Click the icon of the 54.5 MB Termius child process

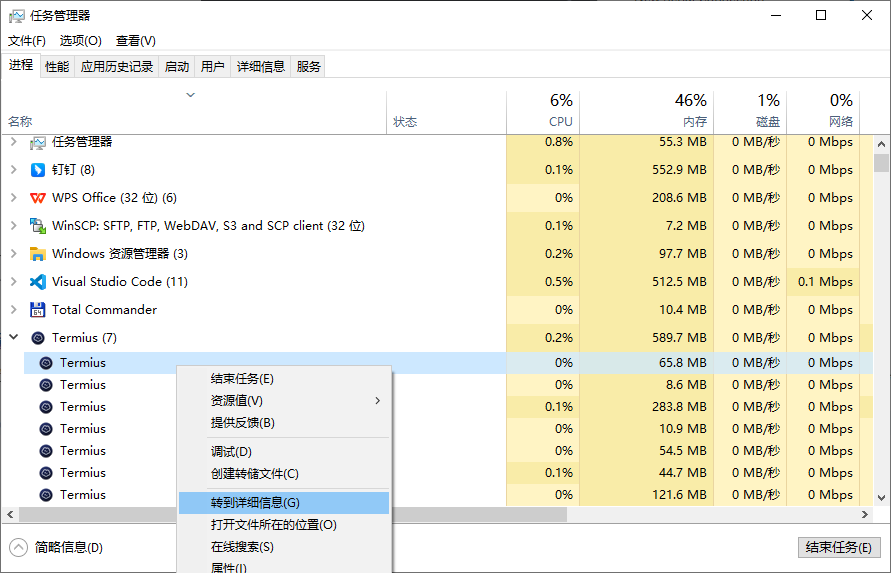coord(46,451)
